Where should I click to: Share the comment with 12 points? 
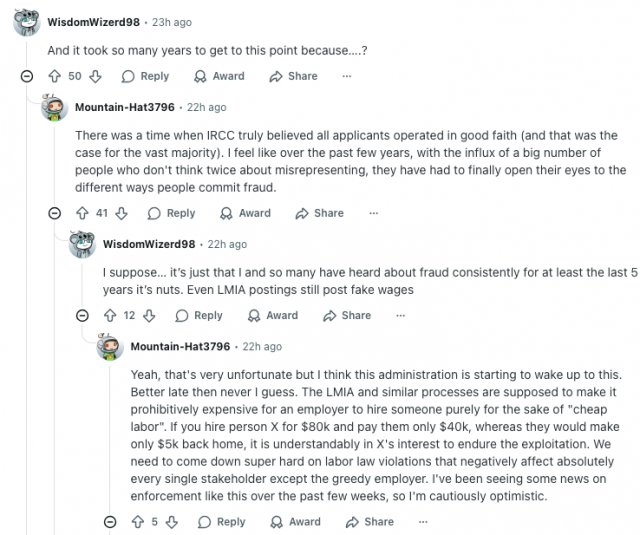(x=347, y=315)
